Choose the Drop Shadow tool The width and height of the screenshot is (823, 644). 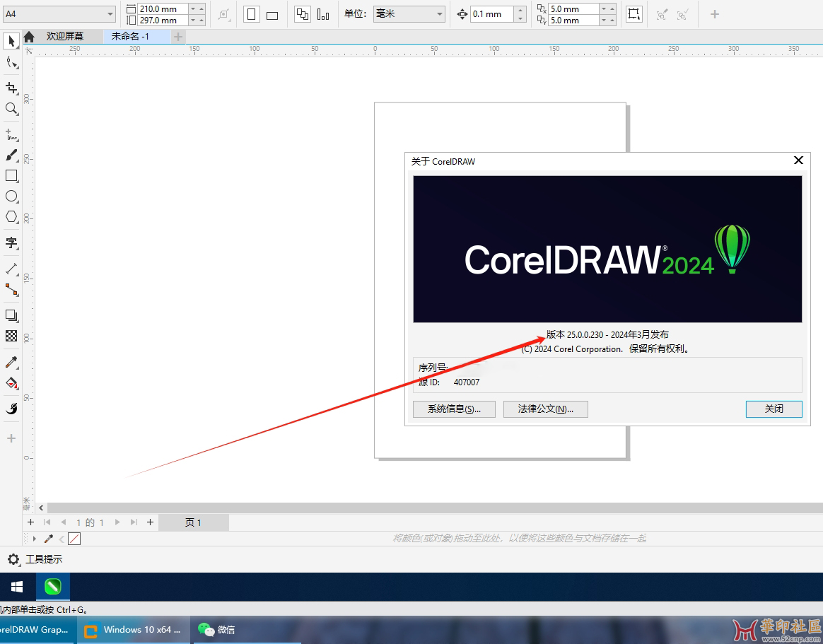(x=11, y=315)
